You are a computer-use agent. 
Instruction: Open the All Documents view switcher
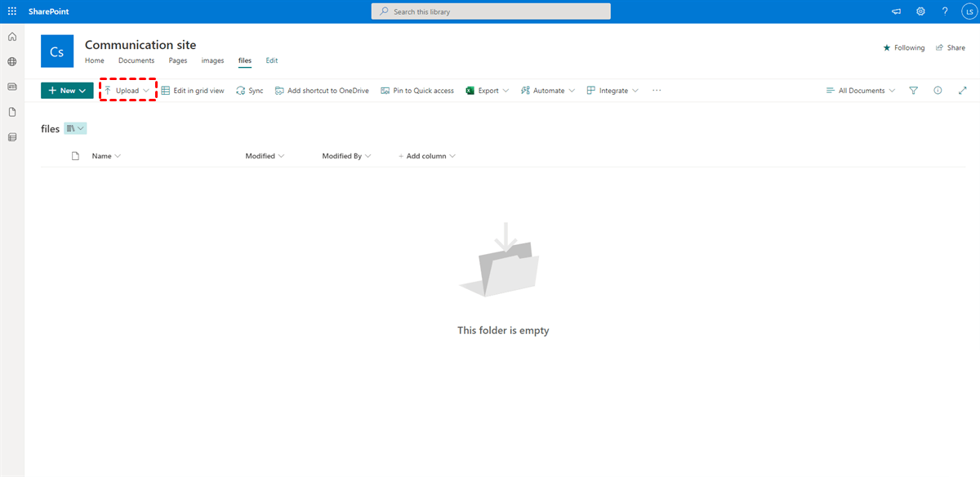coord(860,91)
